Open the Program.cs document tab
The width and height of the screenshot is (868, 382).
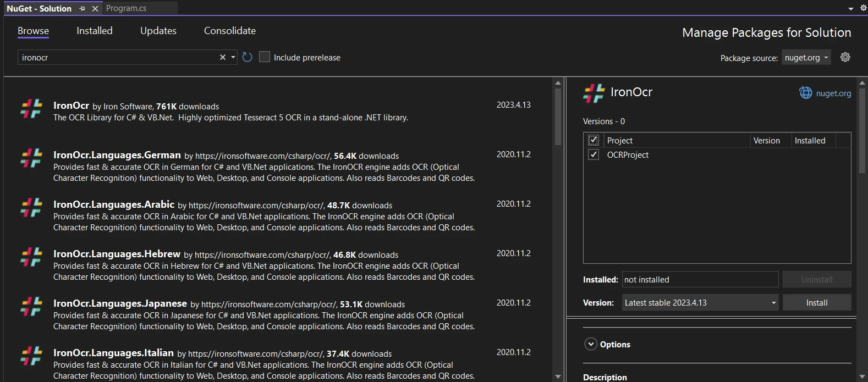point(126,8)
